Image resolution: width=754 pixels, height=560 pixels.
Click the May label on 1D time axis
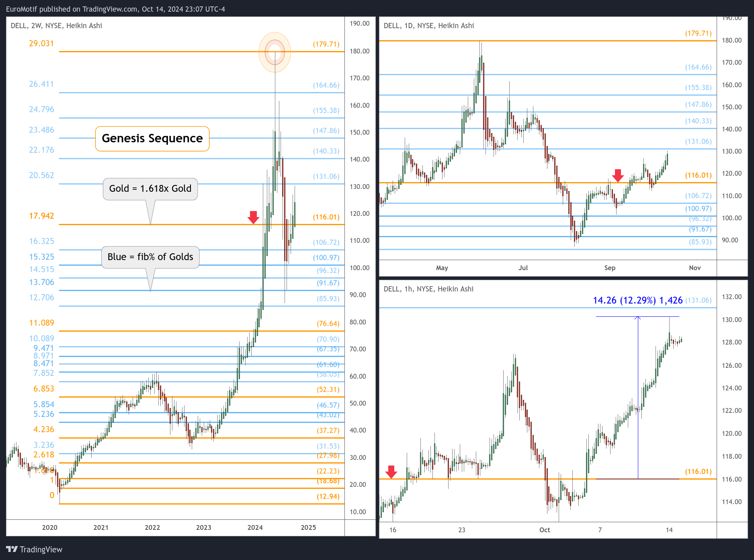(x=442, y=268)
